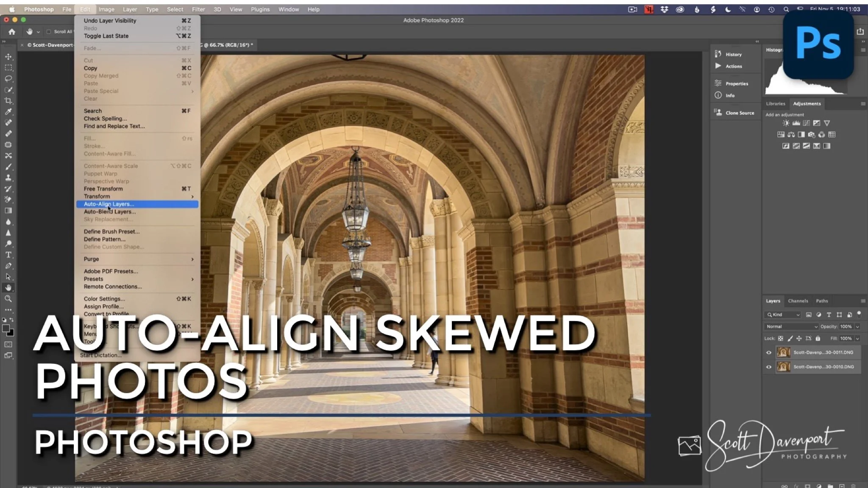Image resolution: width=868 pixels, height=488 pixels.
Task: Switch to the Libraries tab
Action: pyautogui.click(x=775, y=104)
